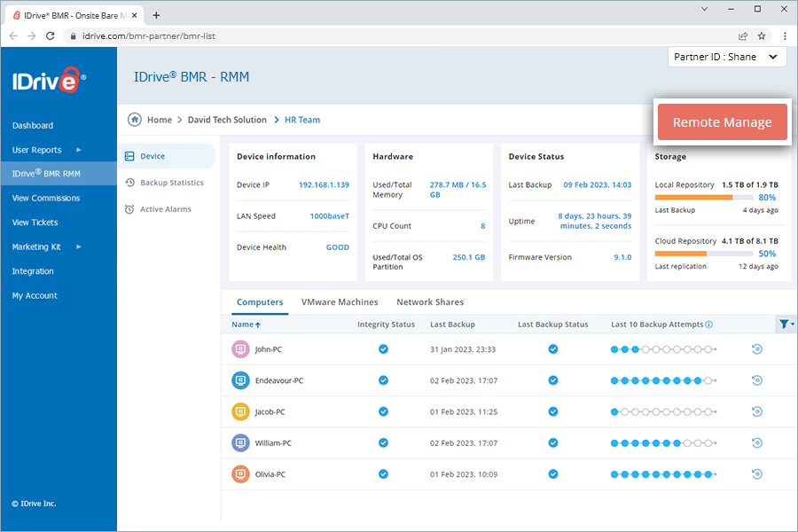Expand the Marketing Kit submenu arrow
Image resolution: width=798 pixels, height=532 pixels.
[78, 246]
